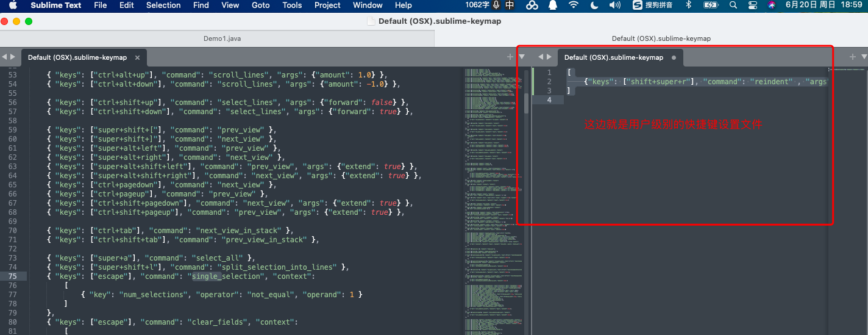The image size is (868, 335).
Task: Open the volume control icon
Action: (x=615, y=5)
